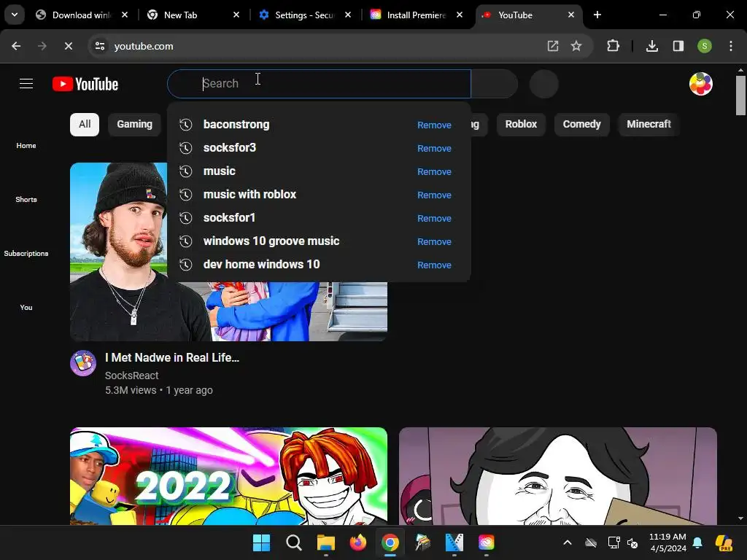
Task: Open the I Met Nadwe video thumbnail
Action: [x=228, y=252]
